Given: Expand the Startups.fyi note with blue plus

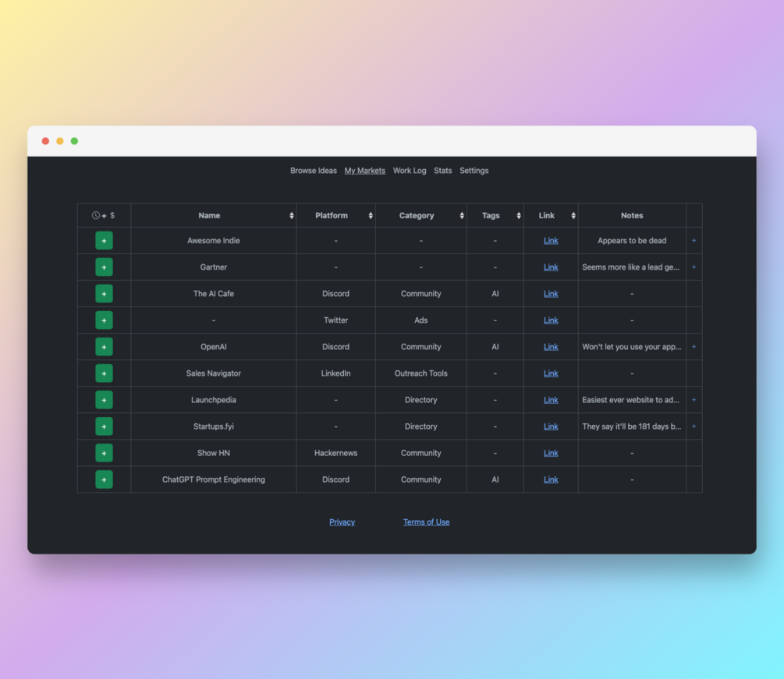Looking at the screenshot, I should [x=694, y=426].
